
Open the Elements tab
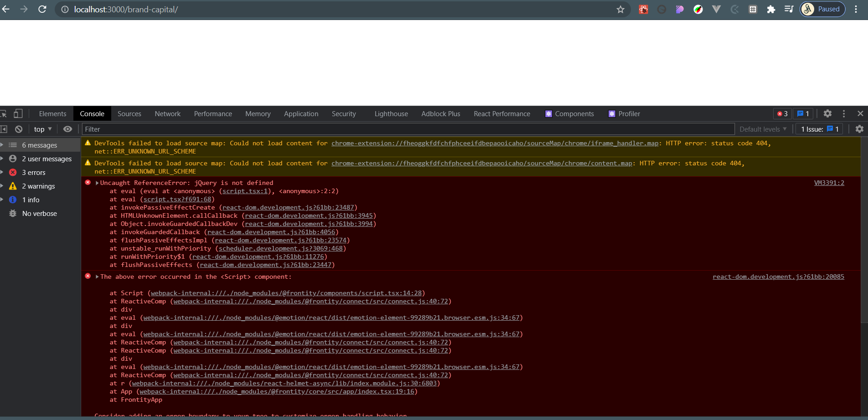click(x=52, y=114)
